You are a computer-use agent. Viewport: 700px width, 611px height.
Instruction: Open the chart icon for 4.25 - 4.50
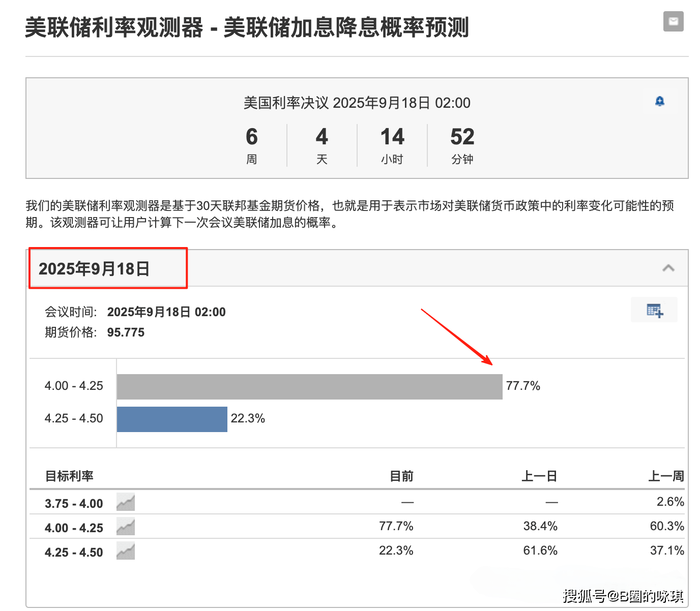(125, 551)
